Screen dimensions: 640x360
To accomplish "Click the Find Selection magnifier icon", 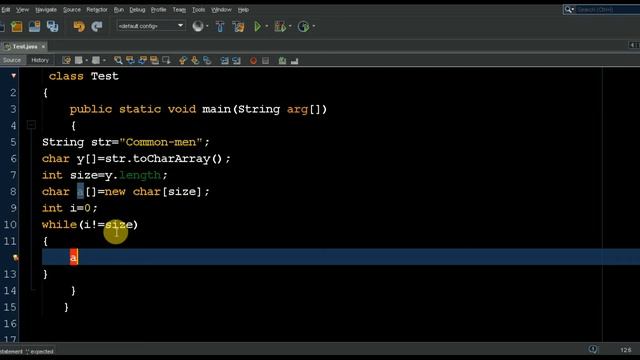I will click(x=118, y=61).
